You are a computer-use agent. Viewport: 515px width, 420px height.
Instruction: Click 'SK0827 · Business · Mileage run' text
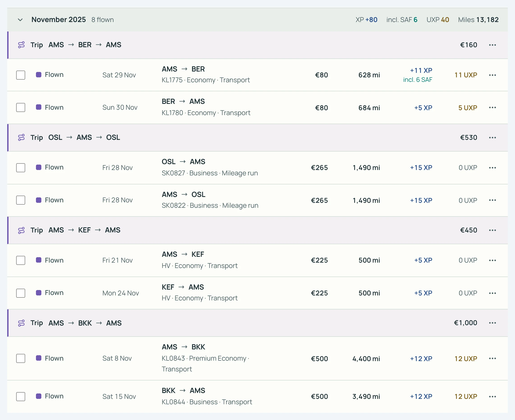[x=210, y=173]
